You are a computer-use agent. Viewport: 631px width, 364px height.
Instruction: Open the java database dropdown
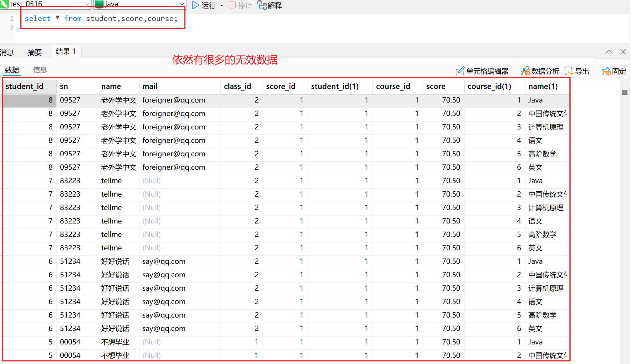(182, 4)
